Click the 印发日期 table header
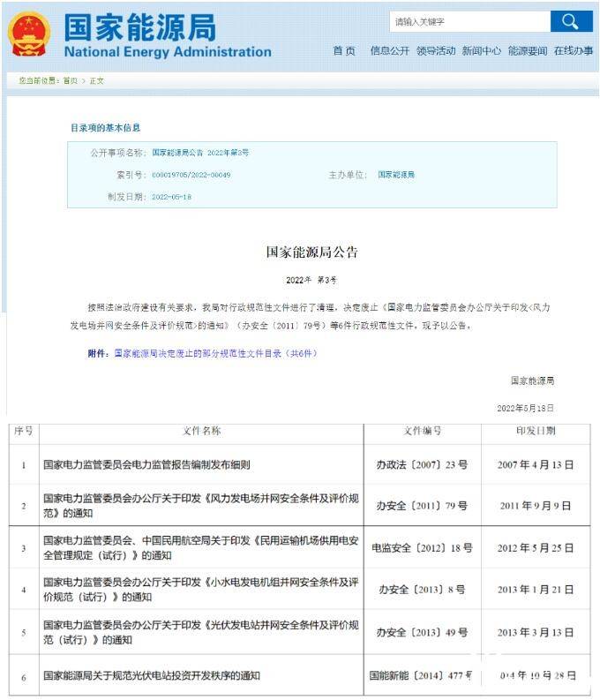Image resolution: width=600 pixels, height=700 pixels. (536, 431)
